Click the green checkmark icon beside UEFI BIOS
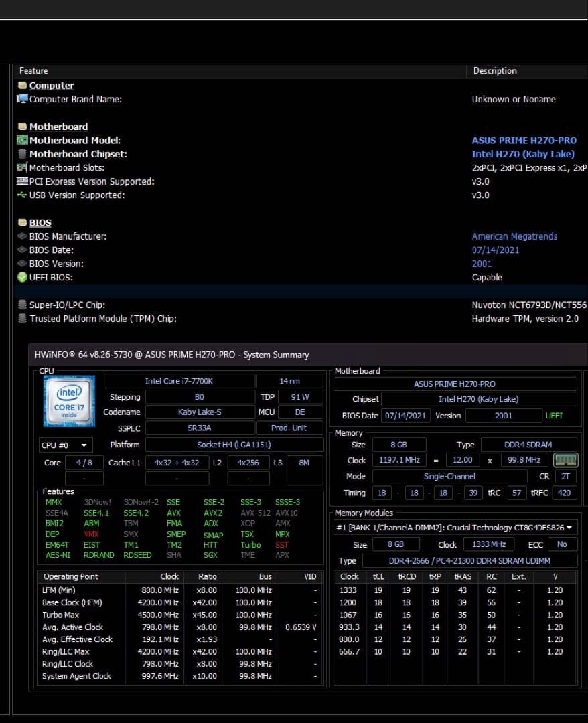Screen dimensions: 588x723 [21, 277]
